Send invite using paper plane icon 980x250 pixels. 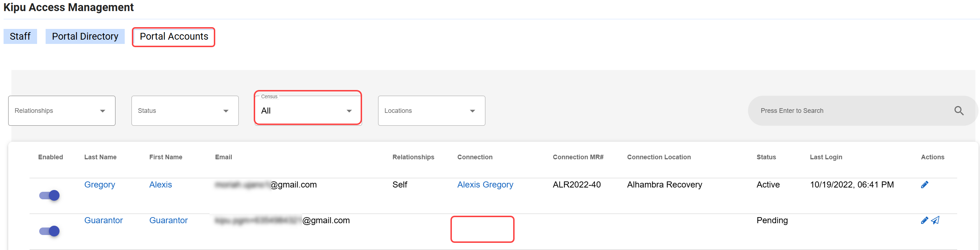(935, 220)
